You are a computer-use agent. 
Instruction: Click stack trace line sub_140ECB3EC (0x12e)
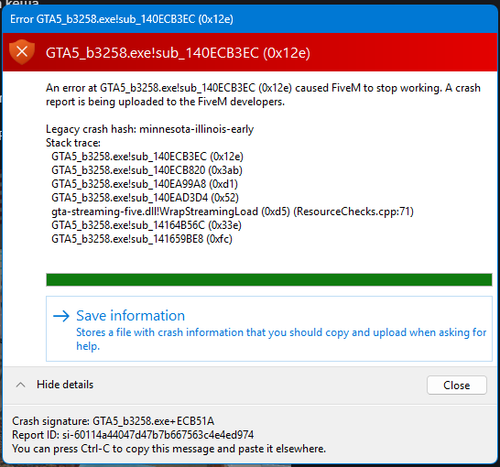(147, 156)
